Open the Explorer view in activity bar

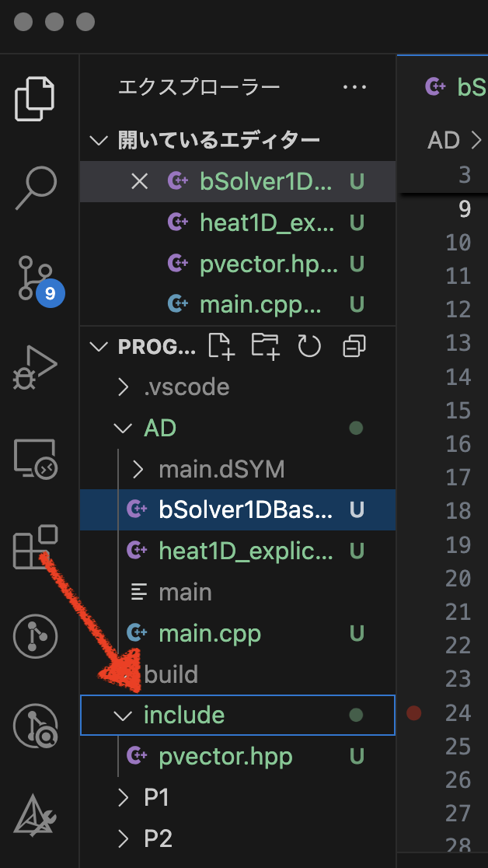point(37,97)
